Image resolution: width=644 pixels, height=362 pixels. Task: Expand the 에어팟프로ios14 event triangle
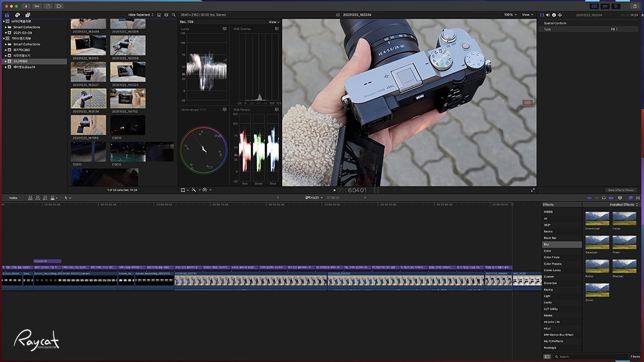point(6,67)
